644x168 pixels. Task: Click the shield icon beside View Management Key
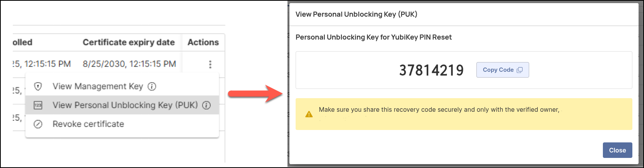coord(38,87)
